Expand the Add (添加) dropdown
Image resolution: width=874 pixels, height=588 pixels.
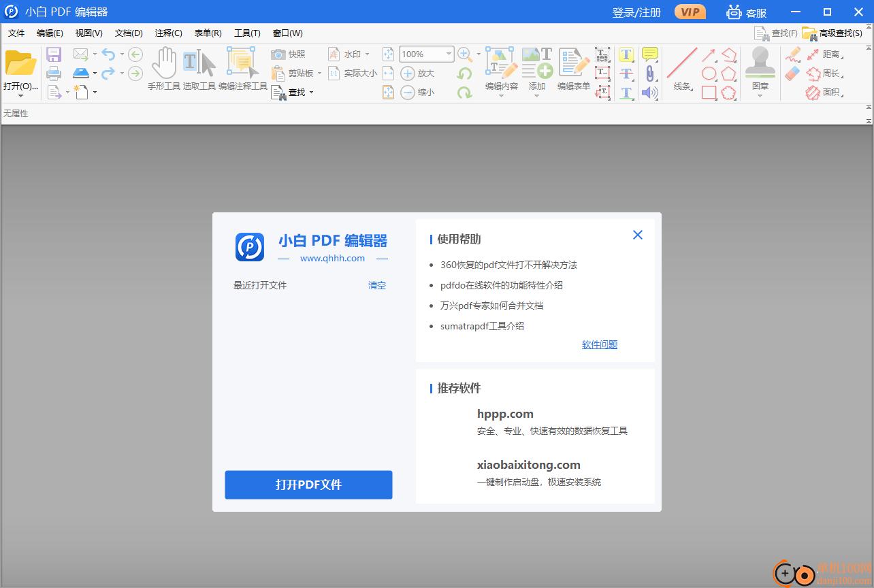536,96
